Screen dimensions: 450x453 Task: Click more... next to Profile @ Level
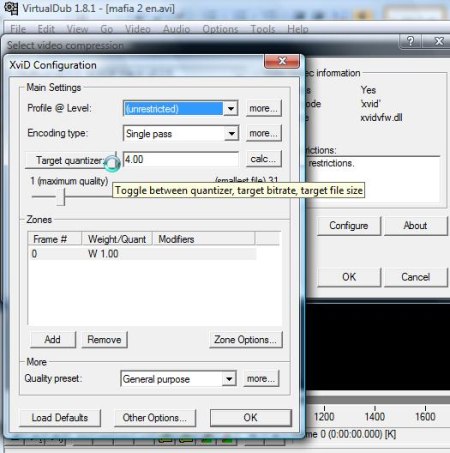pos(264,108)
